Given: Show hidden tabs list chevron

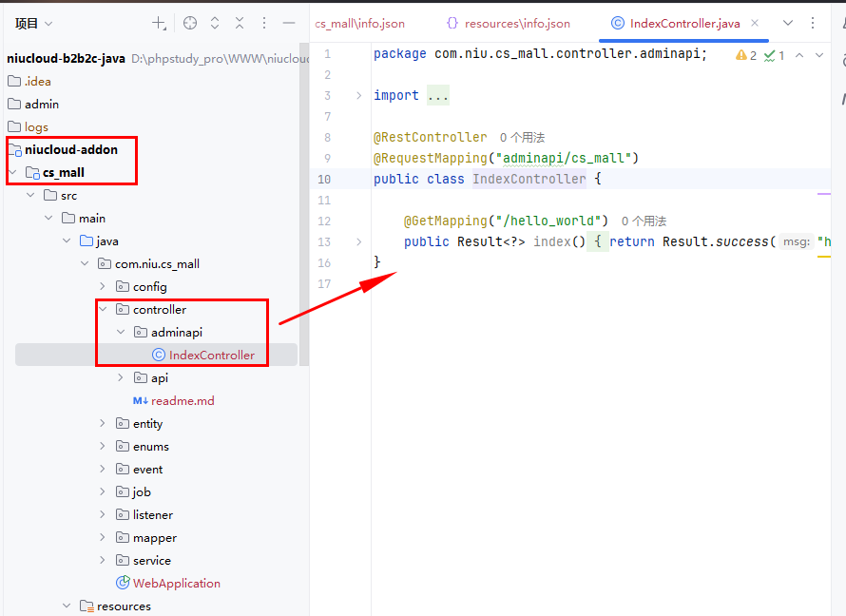Looking at the screenshot, I should coord(788,23).
